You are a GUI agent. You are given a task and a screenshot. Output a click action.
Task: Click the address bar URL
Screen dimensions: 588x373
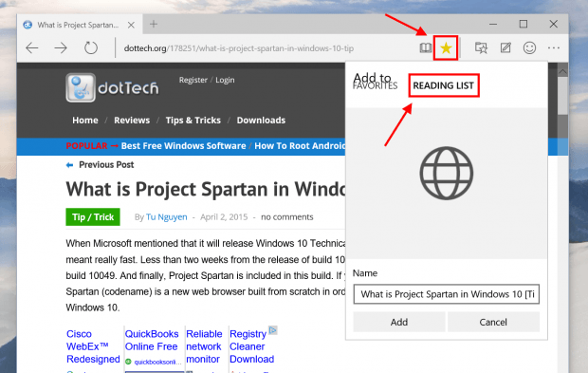tap(238, 48)
